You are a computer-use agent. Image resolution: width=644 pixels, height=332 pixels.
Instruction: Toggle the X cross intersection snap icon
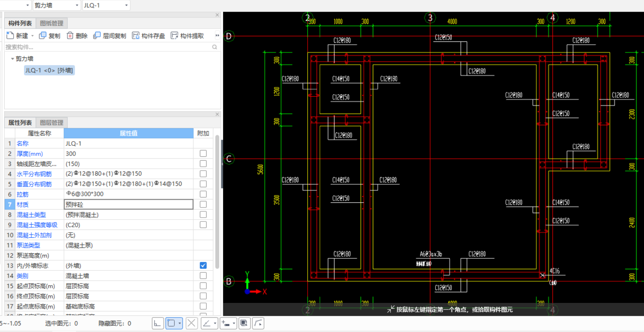[191, 323]
